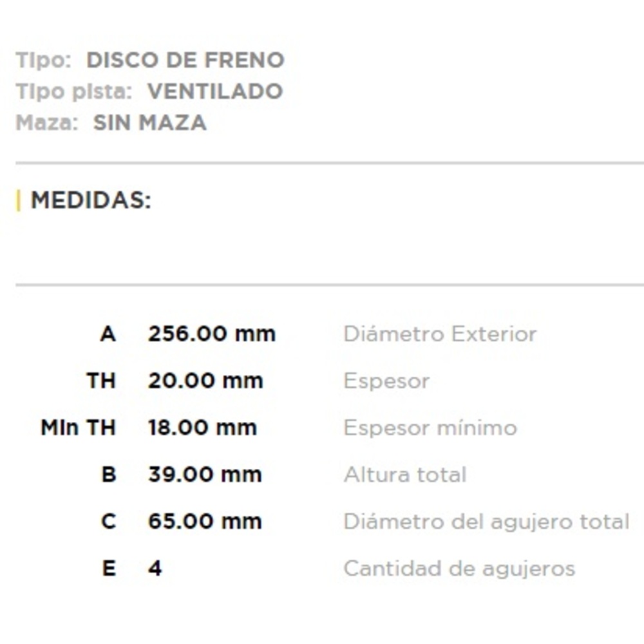The image size is (644, 644).
Task: Click the TH row label
Action: point(101,381)
